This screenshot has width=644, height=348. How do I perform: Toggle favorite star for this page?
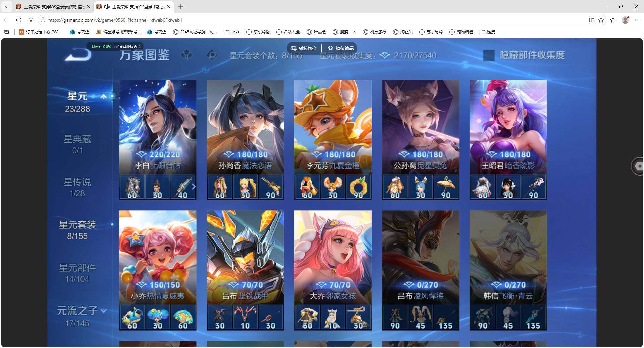coord(601,20)
